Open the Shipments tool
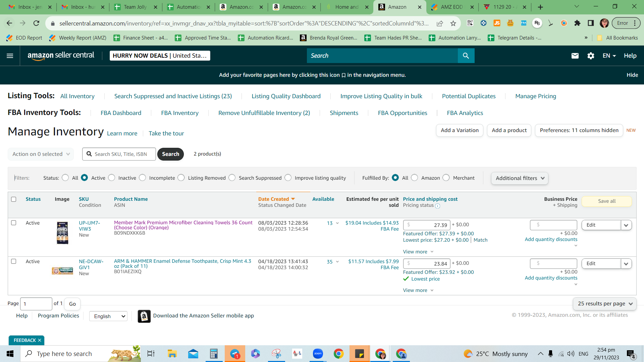644x362 pixels. [x=344, y=113]
